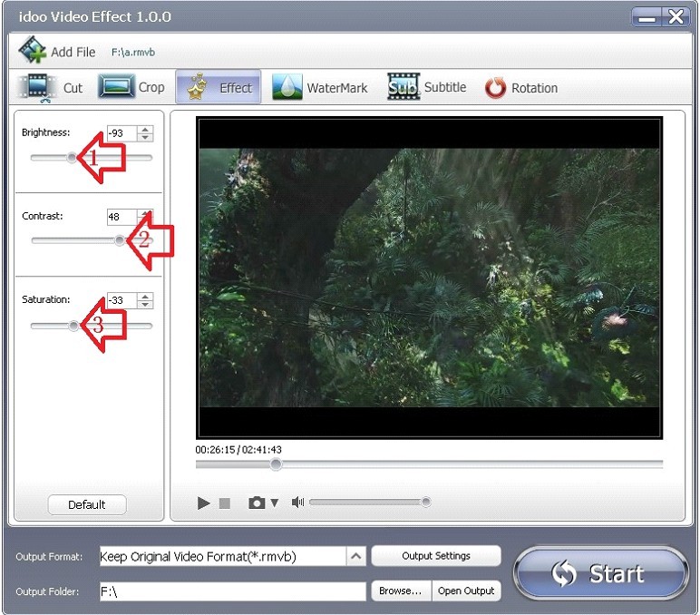Decrease Brightness with the down stepper
Viewport: 700px width, 615px height.
145,138
